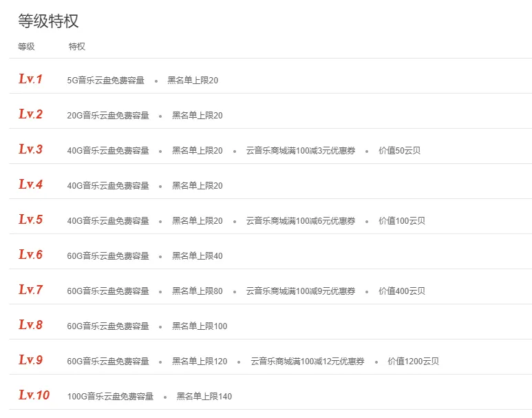Click the 黑名单上限100 text
This screenshot has width=532, height=418.
point(200,326)
